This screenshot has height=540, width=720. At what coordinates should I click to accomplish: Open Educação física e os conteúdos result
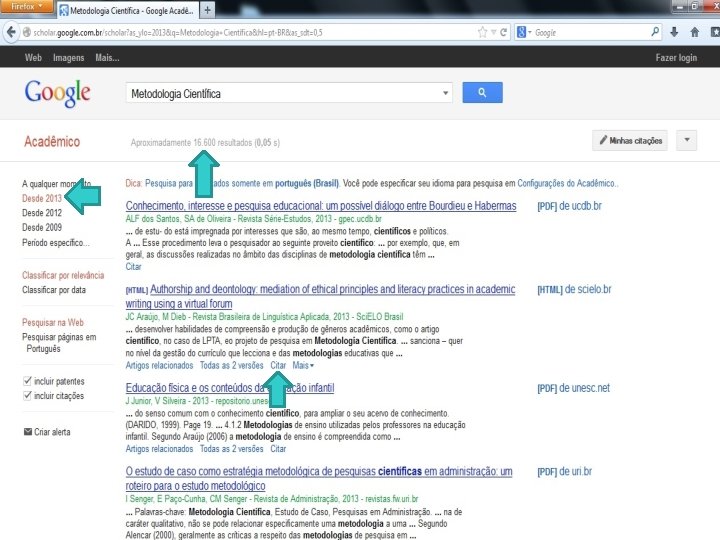coord(230,388)
